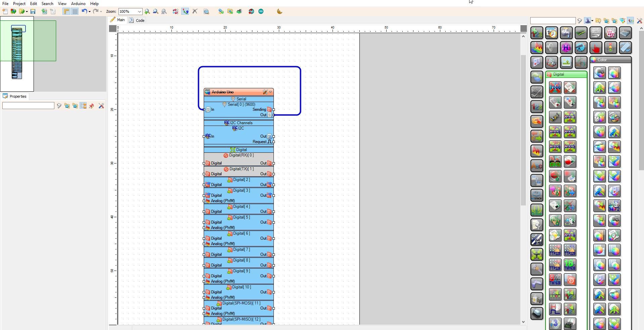The width and height of the screenshot is (644, 330).
Task: Switch to dark theme using the moon icon
Action: [x=280, y=11]
